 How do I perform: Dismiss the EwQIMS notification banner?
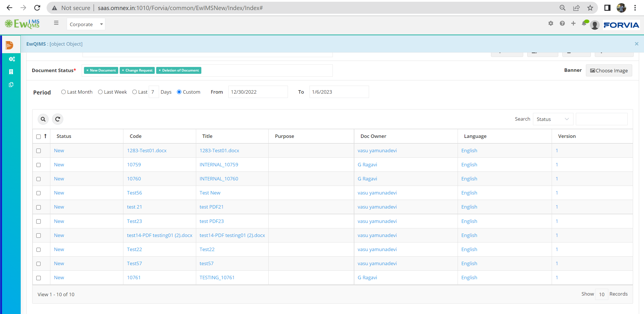(637, 44)
